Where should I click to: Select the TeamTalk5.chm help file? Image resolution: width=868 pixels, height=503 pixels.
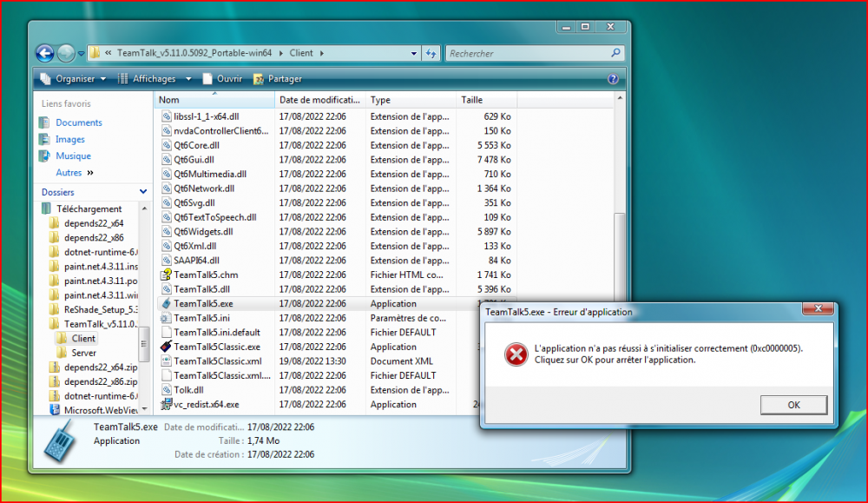click(x=206, y=275)
